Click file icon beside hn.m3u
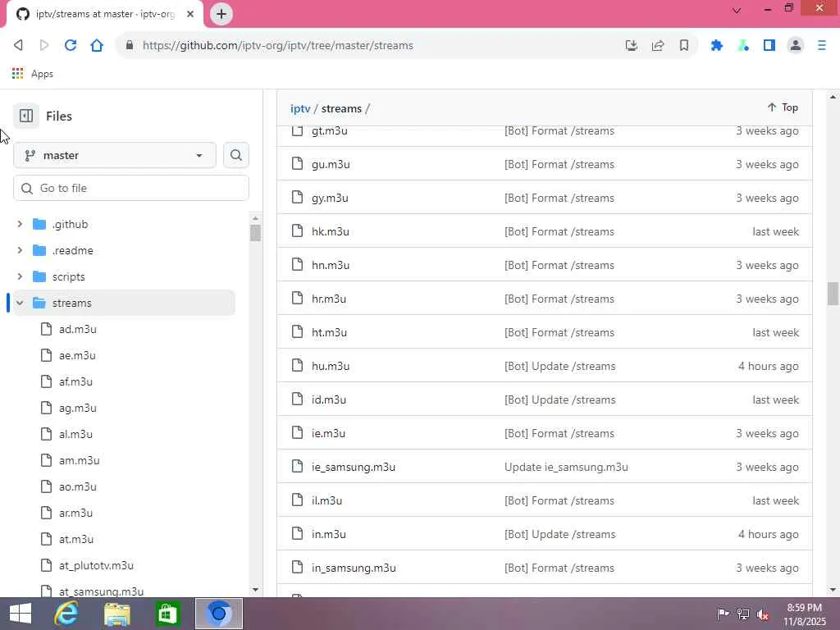 pyautogui.click(x=297, y=265)
